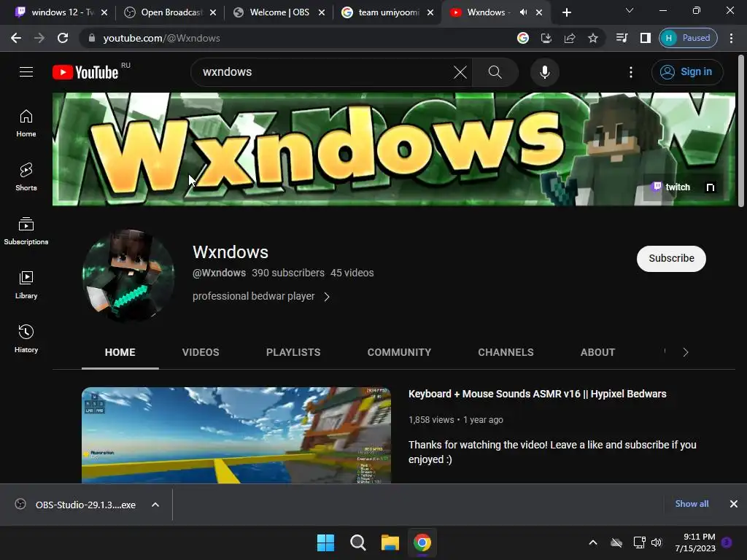
Task: Open History in the sidebar
Action: click(26, 338)
